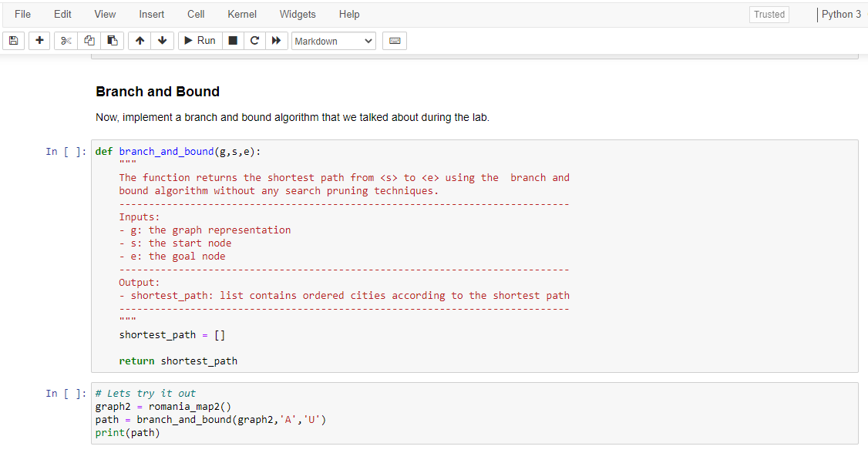Viewport: 868px width, 463px height.
Task: Paste cells from clipboard
Action: pyautogui.click(x=113, y=40)
